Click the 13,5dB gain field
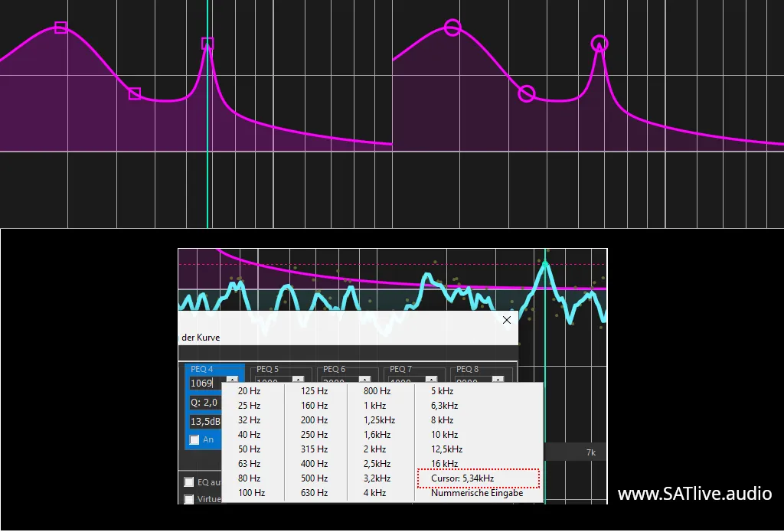This screenshot has width=784, height=532. tap(205, 422)
